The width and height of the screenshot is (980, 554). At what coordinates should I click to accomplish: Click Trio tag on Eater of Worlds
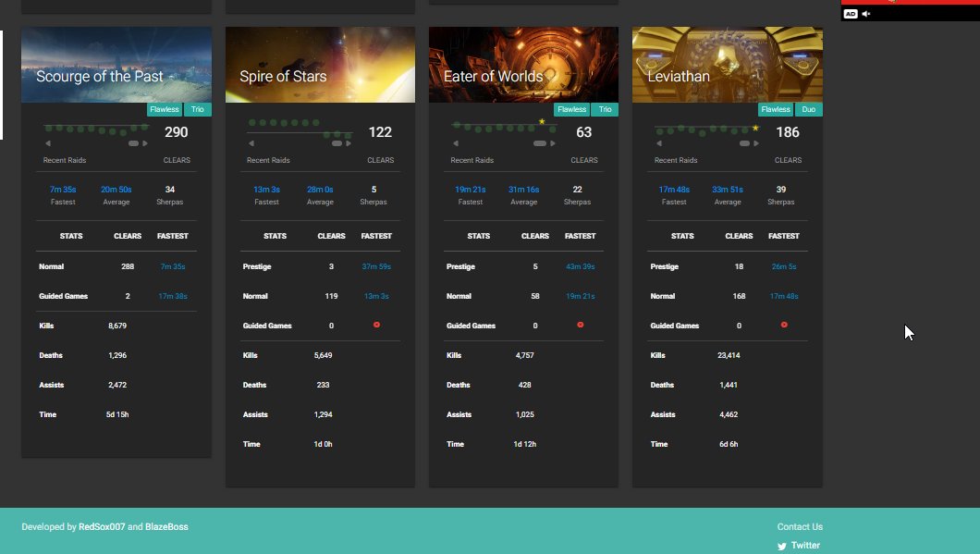coord(605,109)
